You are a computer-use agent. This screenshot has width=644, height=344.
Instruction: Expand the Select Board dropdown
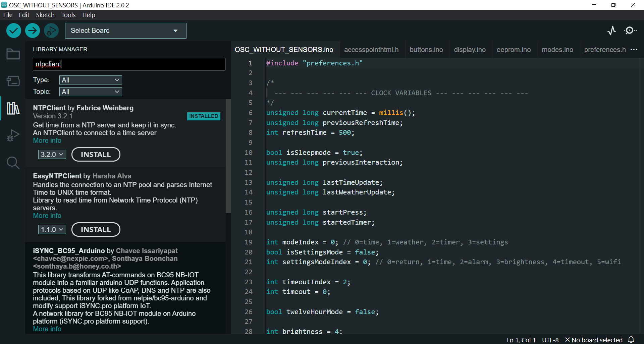(125, 31)
